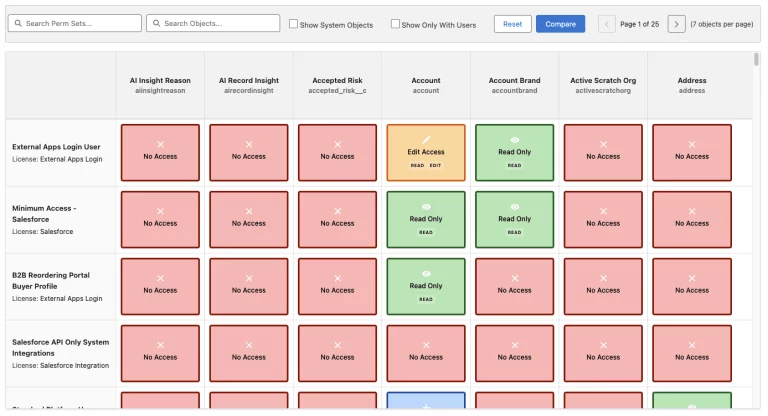Select Salesforce API Only System Integrations row label

pyautogui.click(x=61, y=353)
